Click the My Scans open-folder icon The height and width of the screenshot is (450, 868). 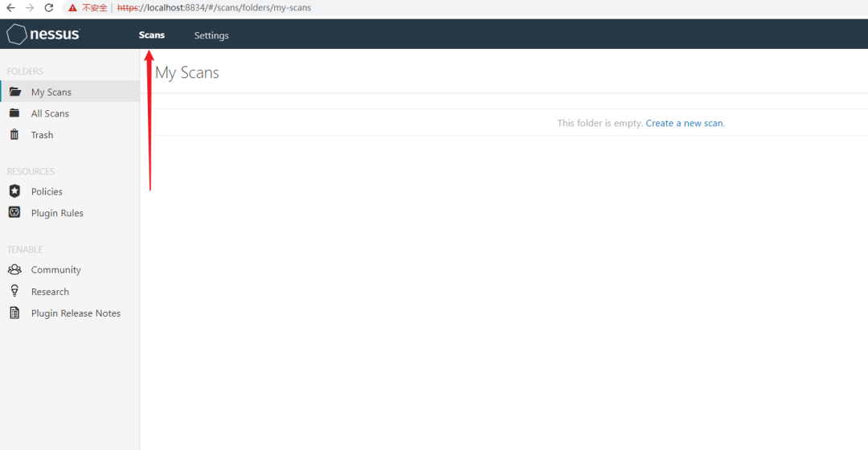pyautogui.click(x=15, y=92)
